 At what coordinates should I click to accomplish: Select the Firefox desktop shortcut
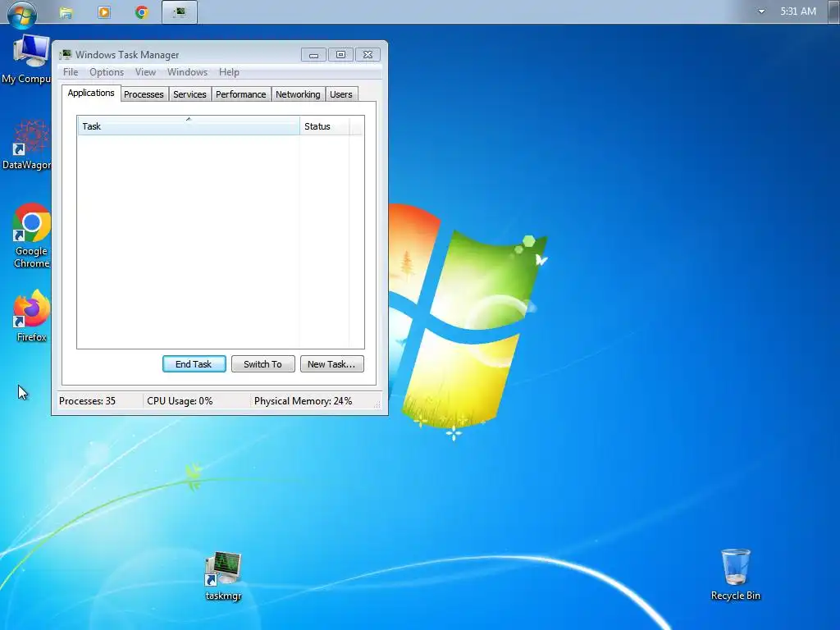[31, 316]
